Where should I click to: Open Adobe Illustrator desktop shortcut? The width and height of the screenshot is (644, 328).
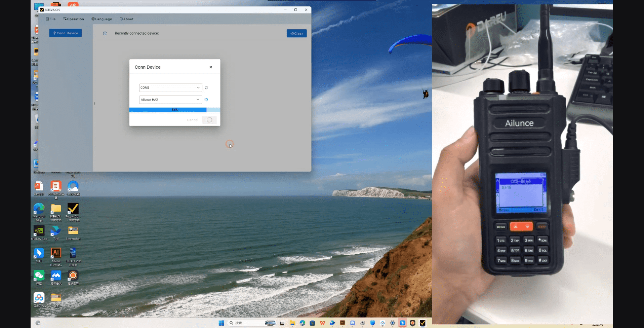point(56,257)
